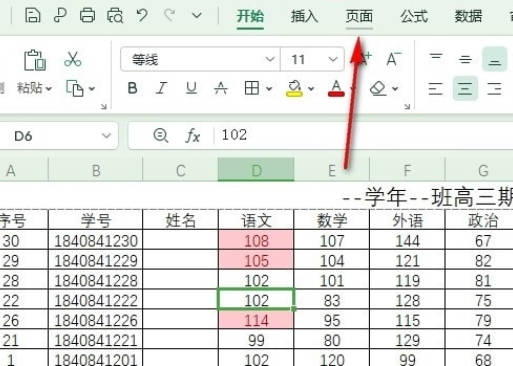Image resolution: width=513 pixels, height=366 pixels.
Task: Open the 页面 tab
Action: 359,16
